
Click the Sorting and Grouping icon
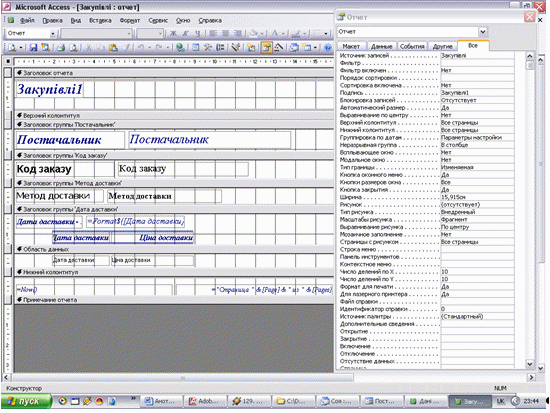[x=220, y=47]
